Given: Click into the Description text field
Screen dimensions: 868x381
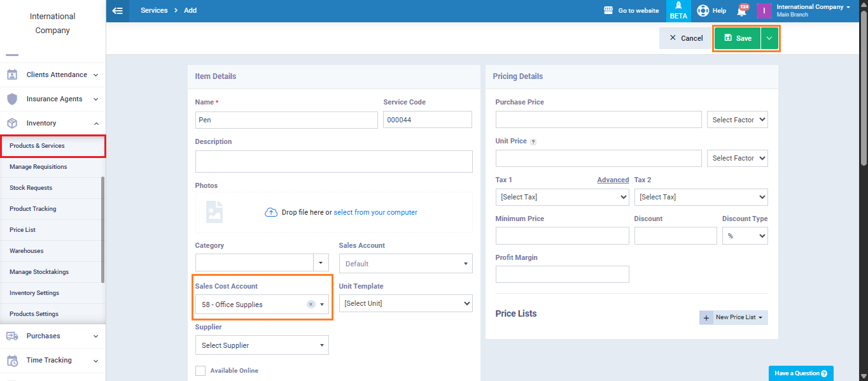Looking at the screenshot, I should [333, 162].
